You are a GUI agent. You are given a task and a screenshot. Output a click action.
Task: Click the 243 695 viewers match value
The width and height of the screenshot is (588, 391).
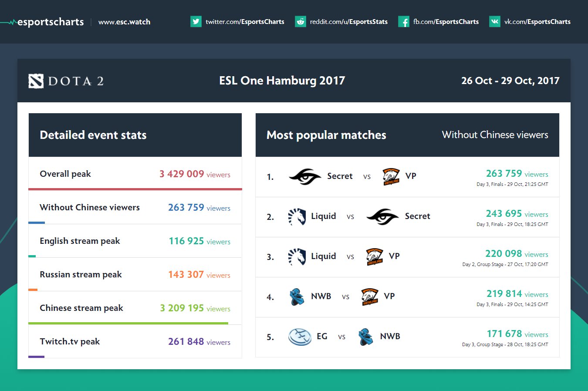click(517, 213)
